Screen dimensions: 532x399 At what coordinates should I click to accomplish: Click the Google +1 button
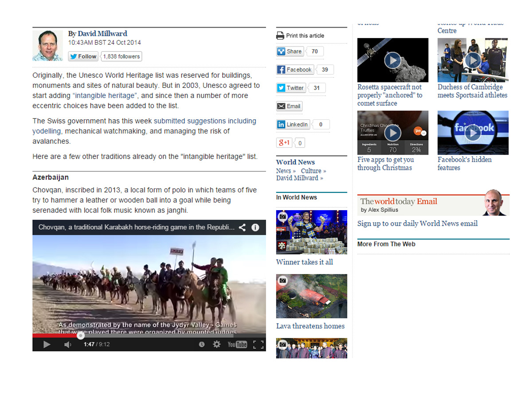point(284,143)
